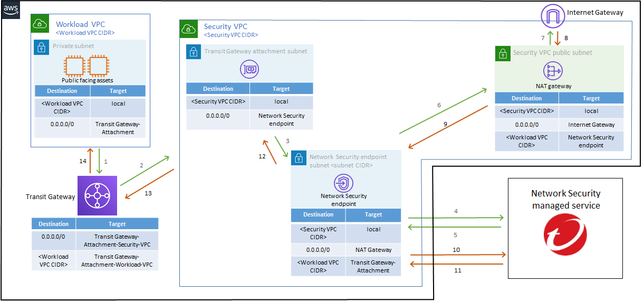Select the Security VPC CIDR label

click(x=231, y=35)
